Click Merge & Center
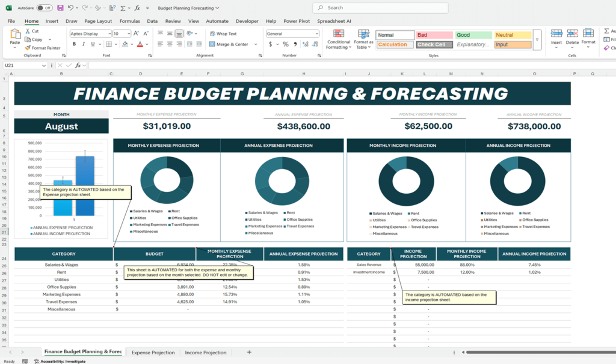 pos(229,44)
